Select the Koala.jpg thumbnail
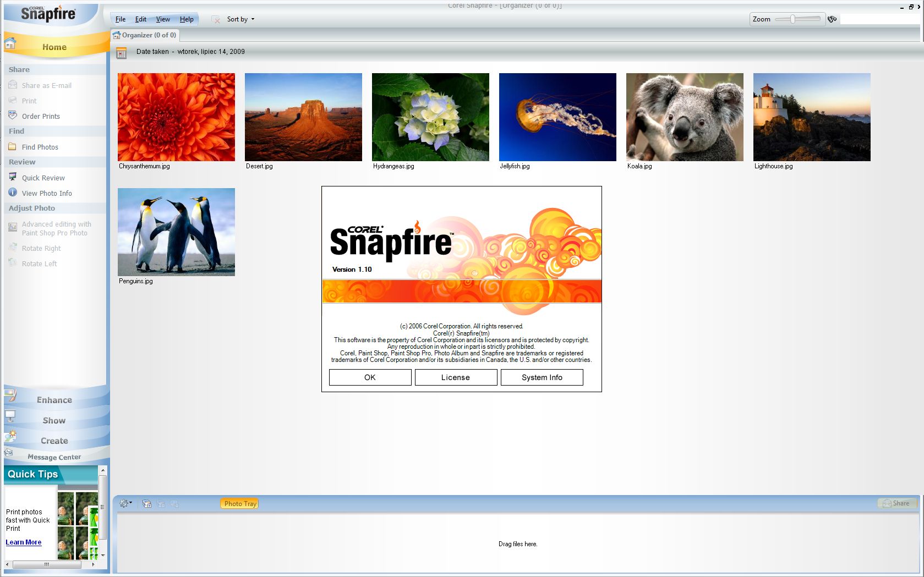 [685, 117]
